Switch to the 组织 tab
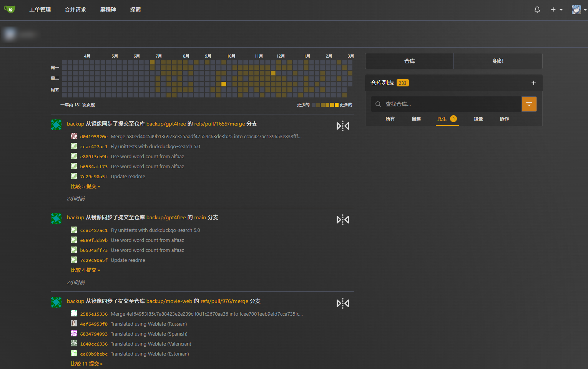588x369 pixels. pos(498,61)
